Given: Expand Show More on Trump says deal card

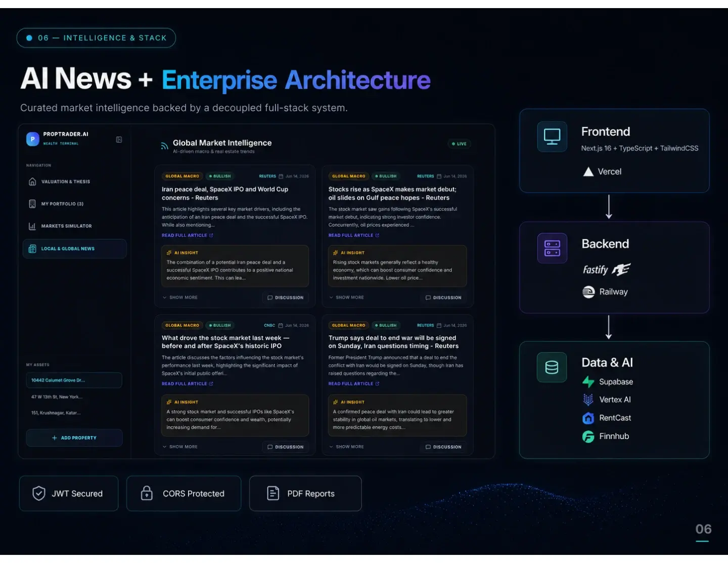Looking at the screenshot, I should tap(347, 447).
